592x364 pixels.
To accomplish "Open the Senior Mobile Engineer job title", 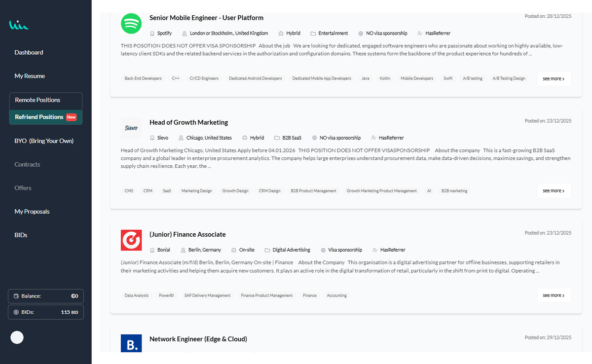I will [x=206, y=18].
